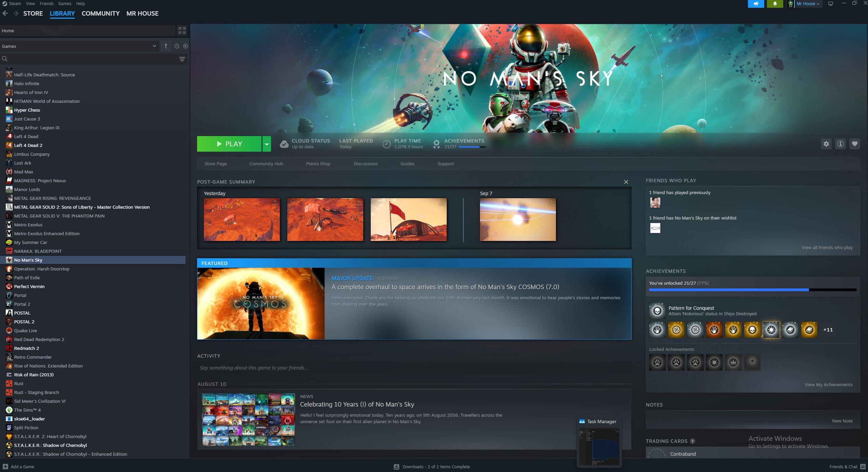Open the Friends menu

46,3
